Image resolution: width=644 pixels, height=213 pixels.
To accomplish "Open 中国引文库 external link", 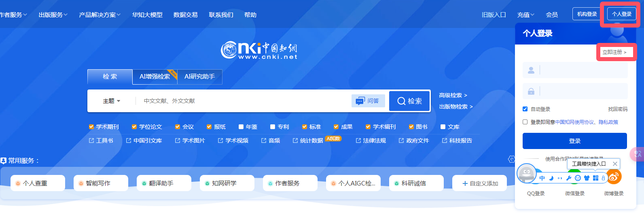I will 144,141.
